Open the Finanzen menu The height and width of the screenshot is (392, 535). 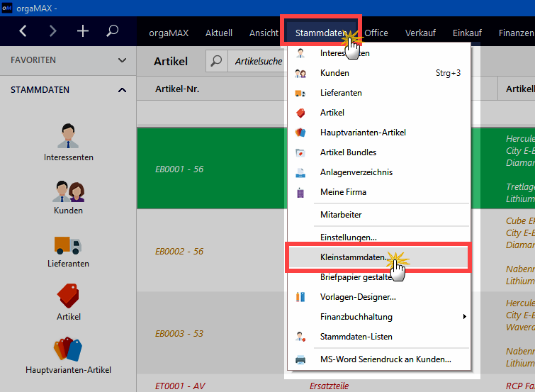[x=517, y=33]
